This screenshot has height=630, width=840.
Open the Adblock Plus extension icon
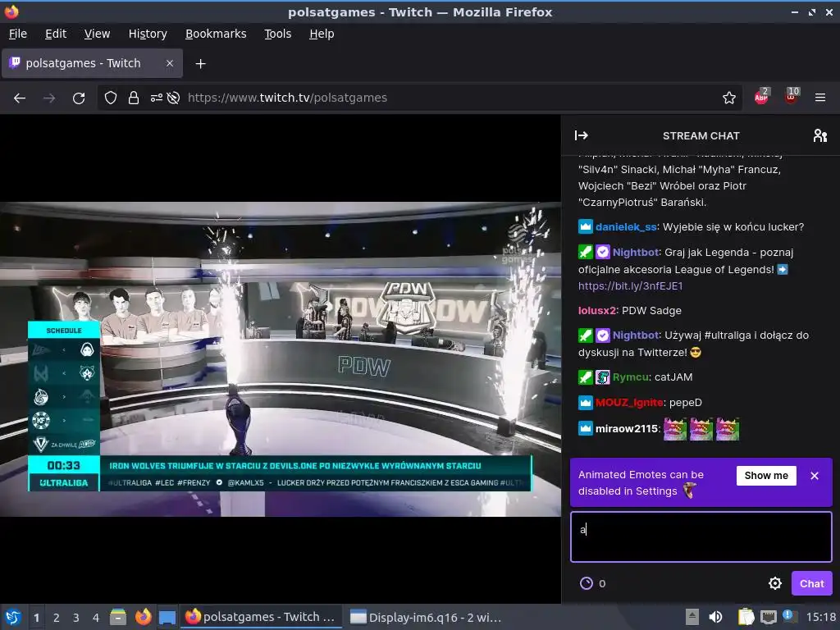pos(761,97)
